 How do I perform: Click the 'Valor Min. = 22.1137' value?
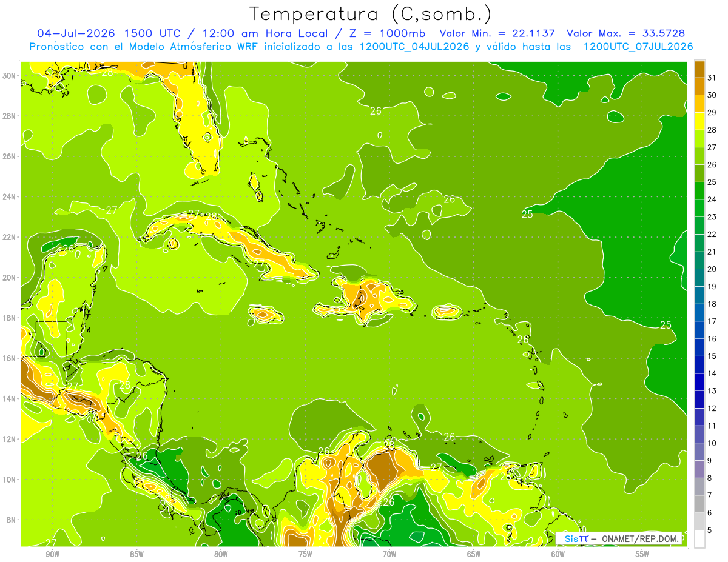pyautogui.click(x=497, y=33)
